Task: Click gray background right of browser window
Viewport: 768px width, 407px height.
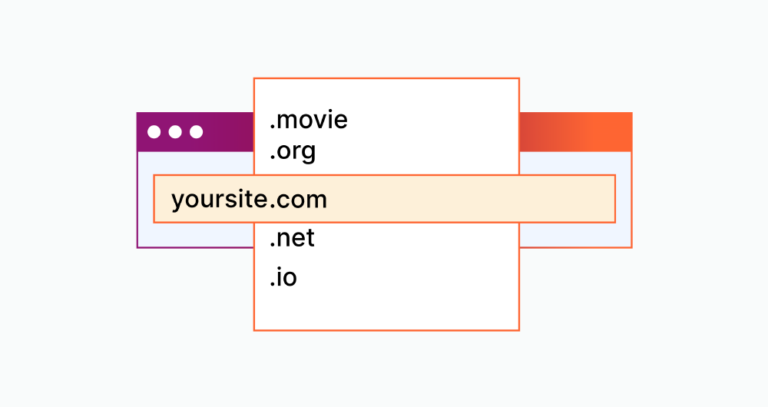Action: pos(700,200)
